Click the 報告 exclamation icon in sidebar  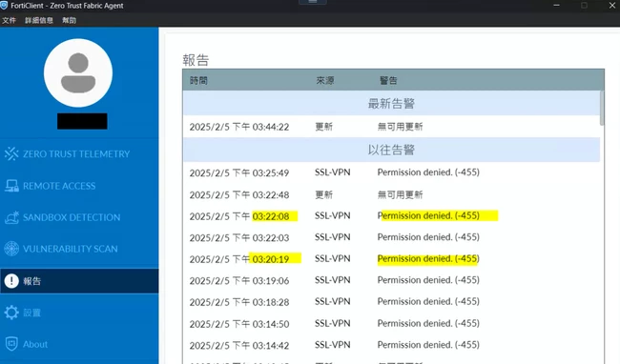(11, 281)
